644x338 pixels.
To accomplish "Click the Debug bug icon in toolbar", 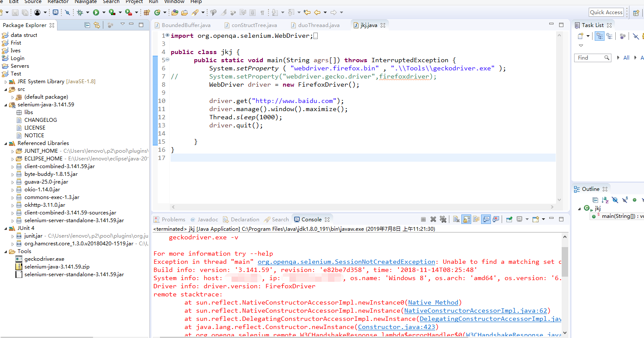I will point(80,12).
